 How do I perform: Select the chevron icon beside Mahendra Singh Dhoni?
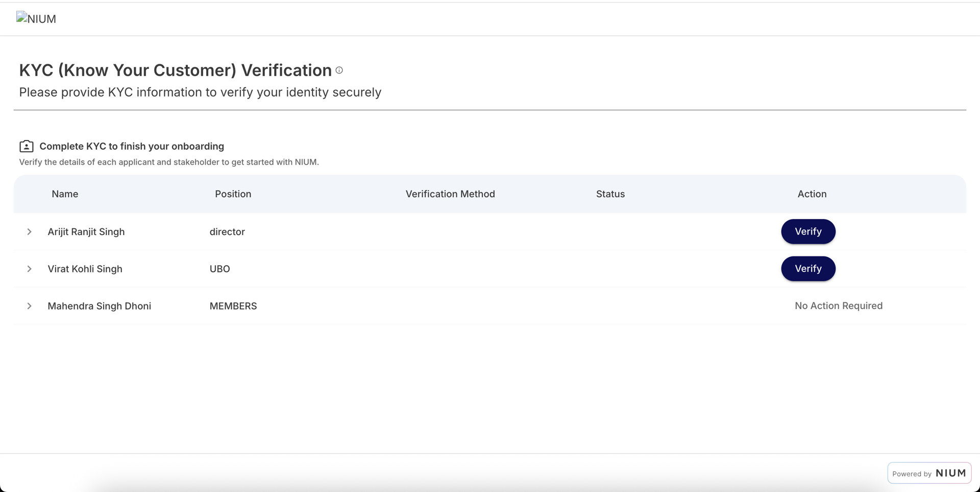pos(29,306)
